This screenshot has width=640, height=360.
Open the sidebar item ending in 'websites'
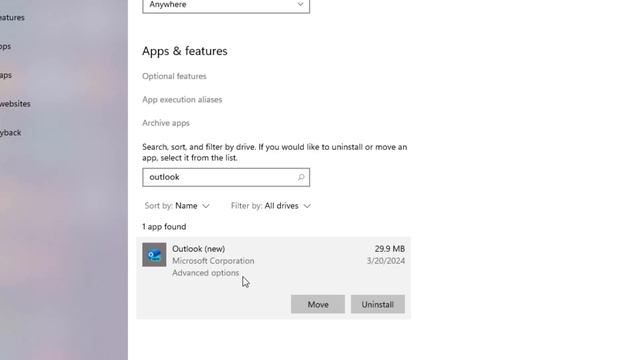pyautogui.click(x=15, y=104)
